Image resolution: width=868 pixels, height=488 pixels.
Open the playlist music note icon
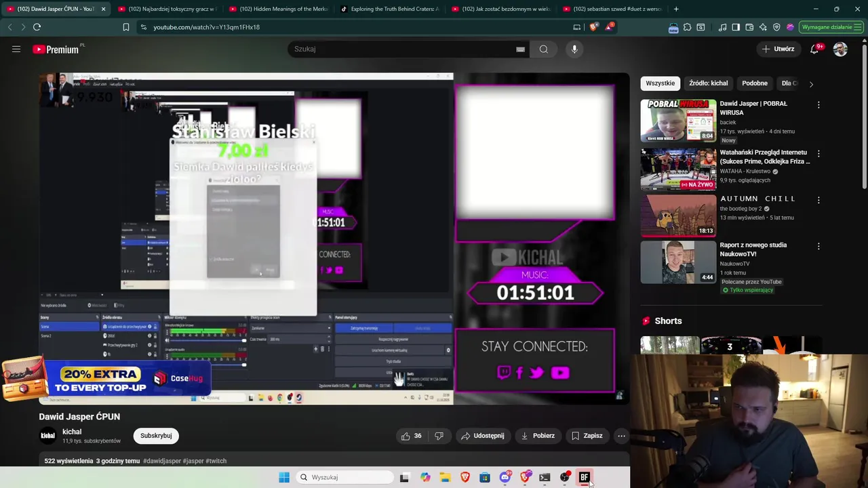coord(722,27)
